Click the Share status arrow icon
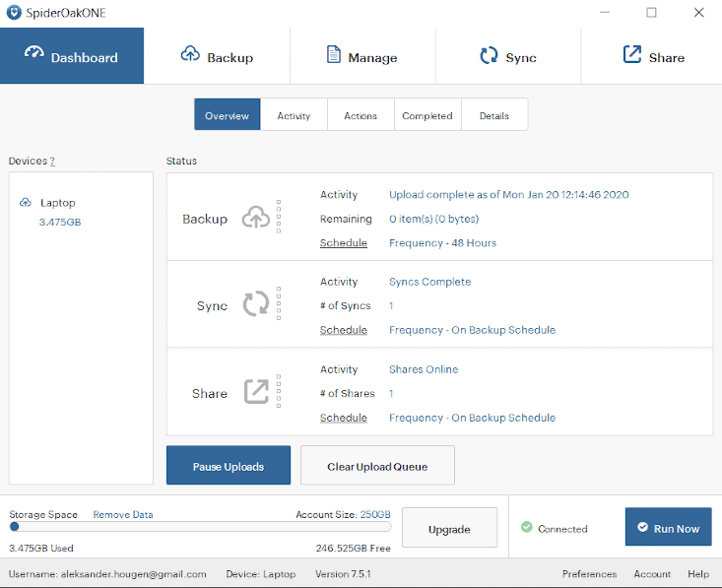 coord(256,391)
